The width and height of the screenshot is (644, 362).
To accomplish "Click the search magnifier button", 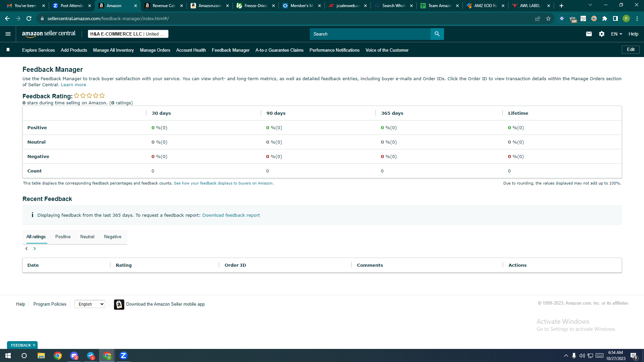I will [437, 34].
